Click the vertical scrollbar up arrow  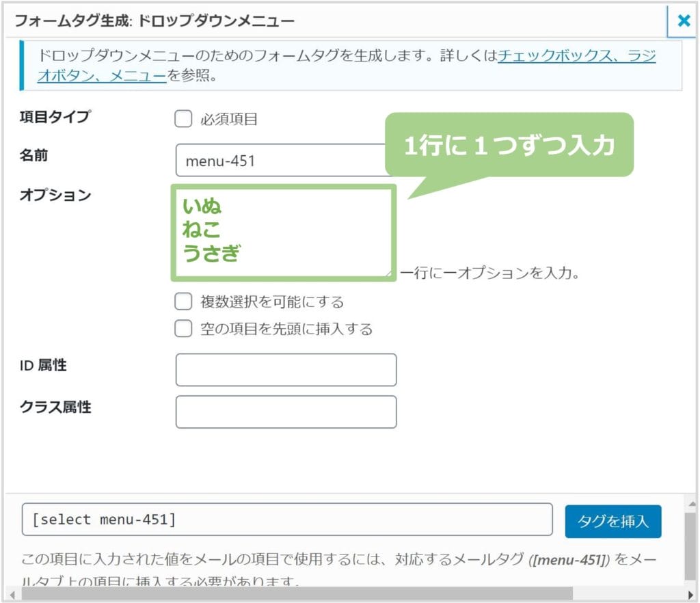[x=692, y=505]
